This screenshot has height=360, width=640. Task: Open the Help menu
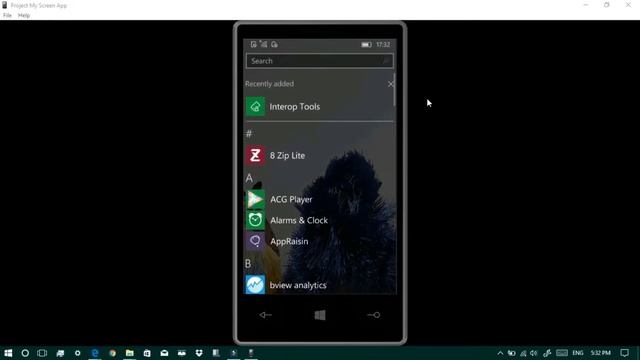pos(24,16)
